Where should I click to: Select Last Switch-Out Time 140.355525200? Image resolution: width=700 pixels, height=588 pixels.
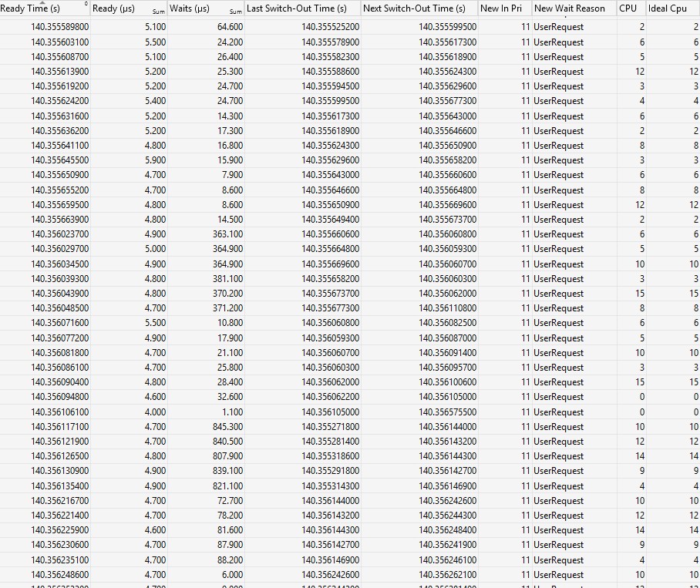point(331,27)
